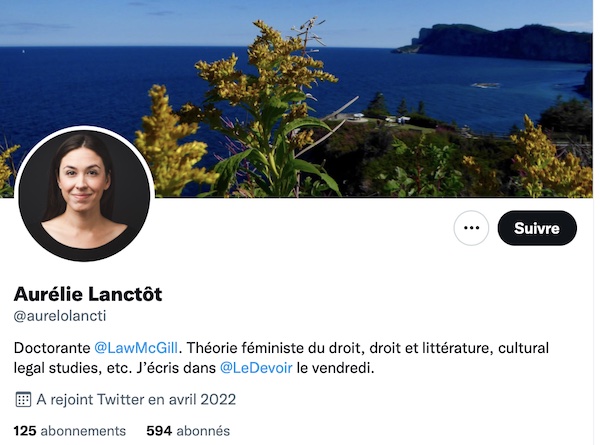
Task: Open the @LawMcGill mention link
Action: click(x=136, y=348)
